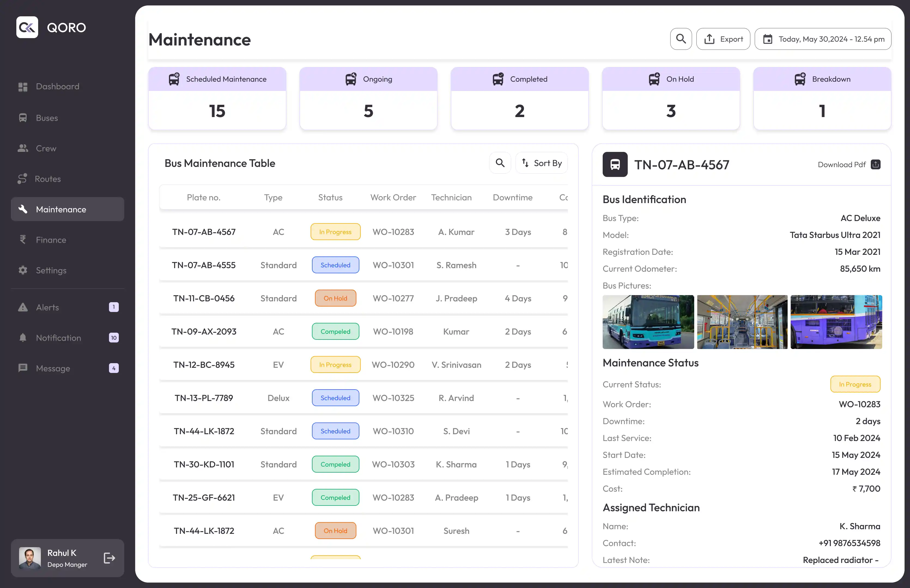Screen dimensions: 910x588
Task: Open the Finance menu item
Action: pyautogui.click(x=51, y=240)
